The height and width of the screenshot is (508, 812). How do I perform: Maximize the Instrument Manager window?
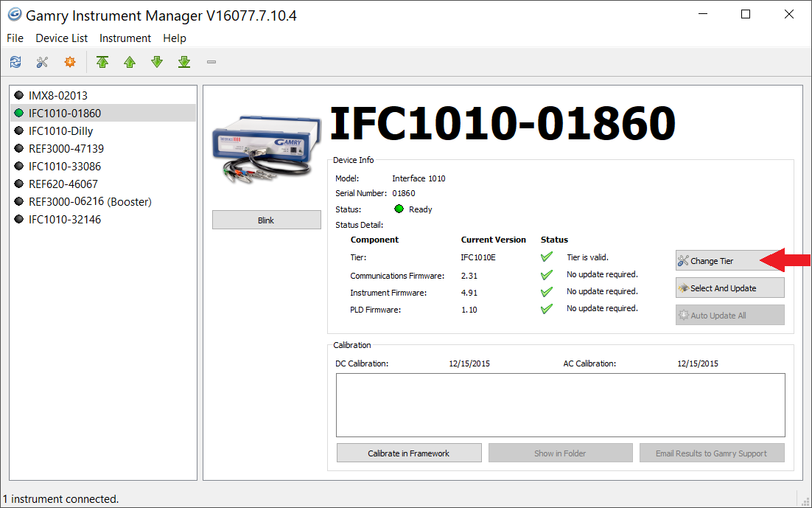746,14
